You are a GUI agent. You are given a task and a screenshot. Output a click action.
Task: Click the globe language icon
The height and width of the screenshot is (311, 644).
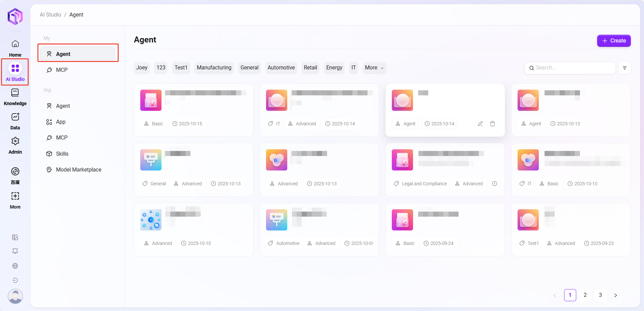coord(15,266)
